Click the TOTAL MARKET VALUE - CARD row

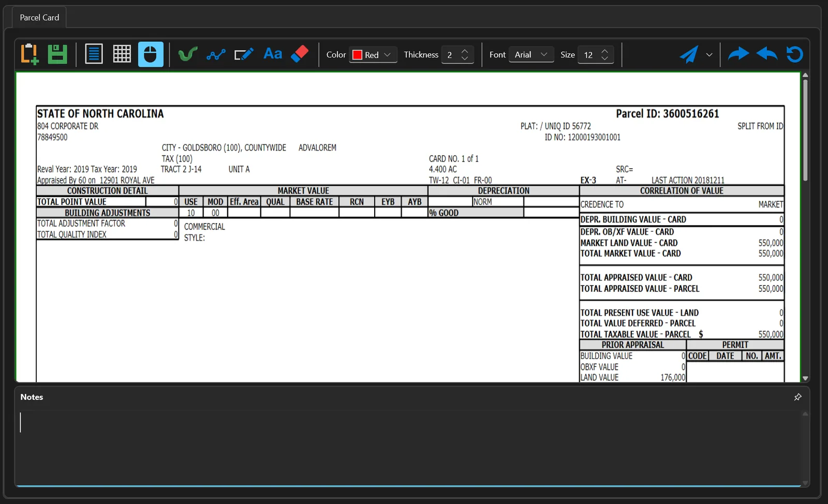point(682,254)
